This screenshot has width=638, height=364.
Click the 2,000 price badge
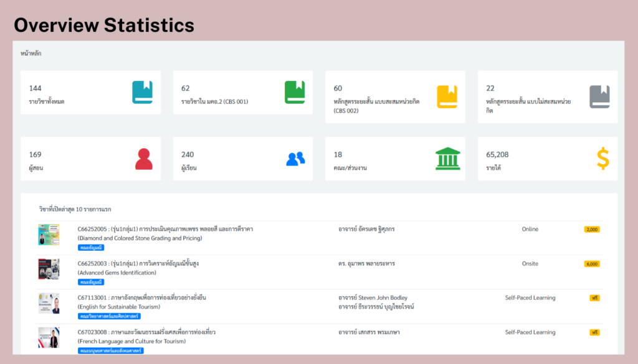point(592,230)
